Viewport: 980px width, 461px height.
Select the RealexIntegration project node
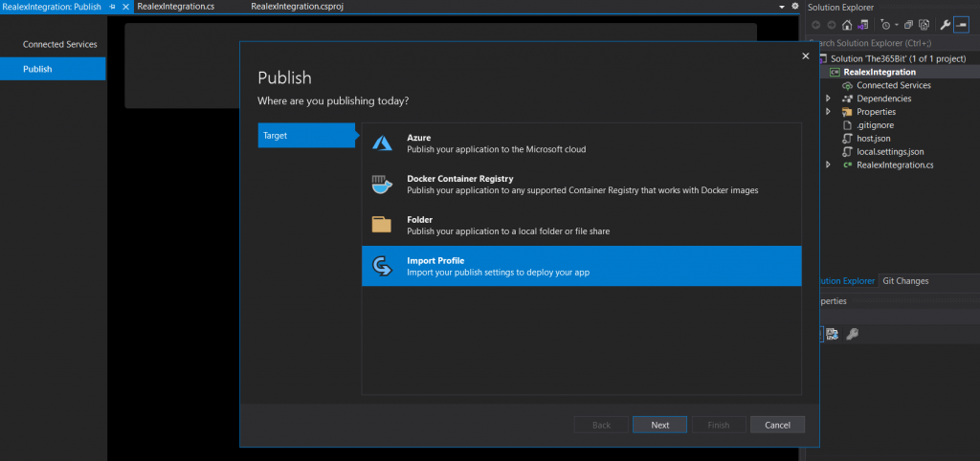[880, 72]
